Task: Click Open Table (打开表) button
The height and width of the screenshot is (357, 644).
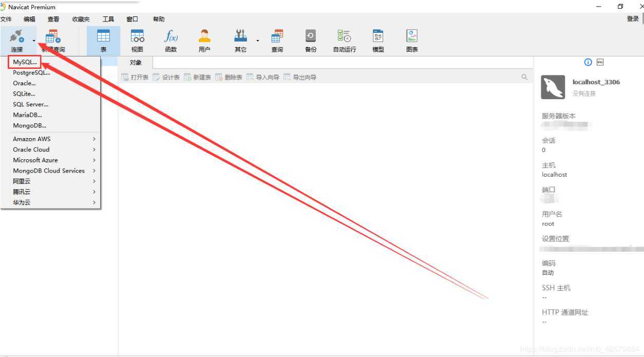Action: 135,77
